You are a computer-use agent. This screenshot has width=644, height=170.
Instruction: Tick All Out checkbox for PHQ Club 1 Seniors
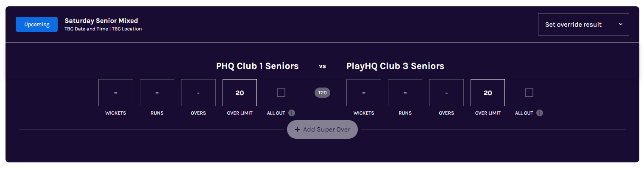(x=281, y=93)
